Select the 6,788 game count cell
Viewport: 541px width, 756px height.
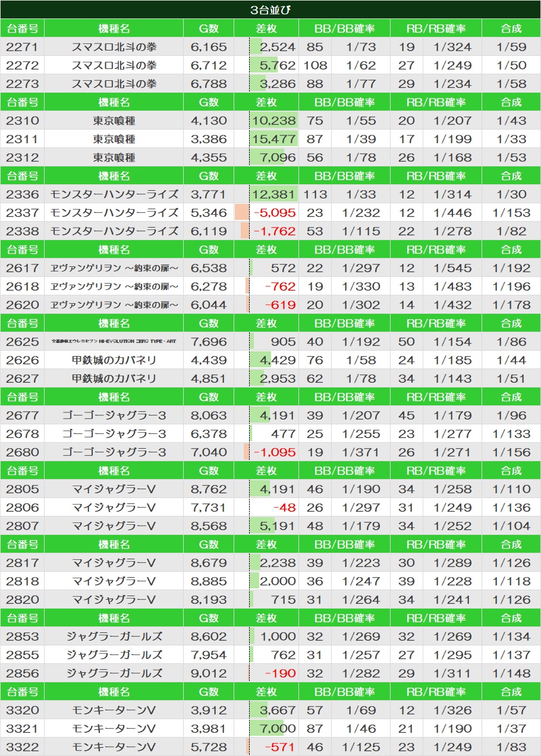click(209, 84)
